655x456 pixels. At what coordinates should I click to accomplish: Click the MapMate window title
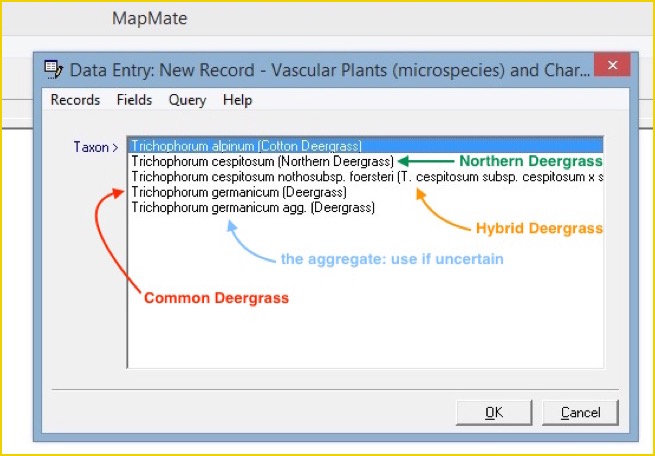click(150, 18)
